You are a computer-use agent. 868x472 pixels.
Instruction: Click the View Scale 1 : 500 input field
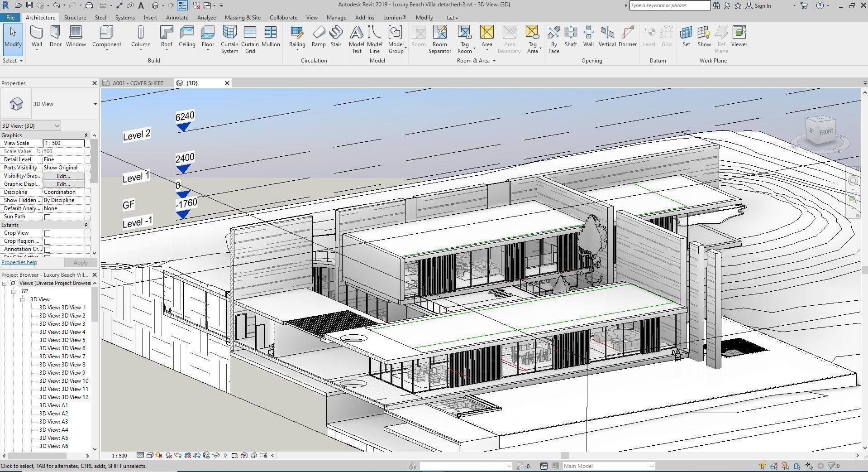click(64, 144)
